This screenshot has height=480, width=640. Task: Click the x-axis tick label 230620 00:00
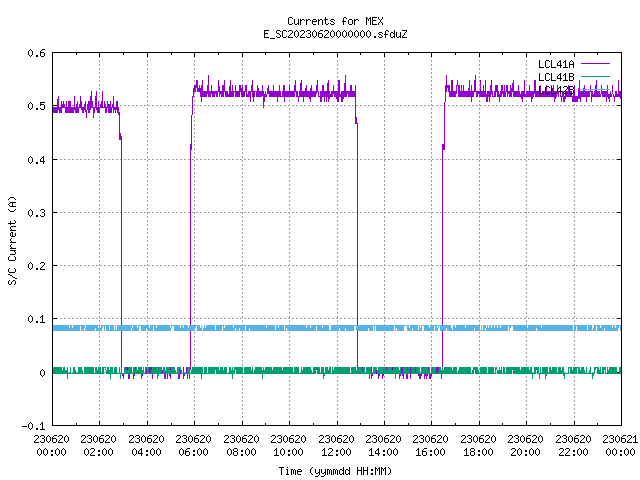click(x=51, y=446)
